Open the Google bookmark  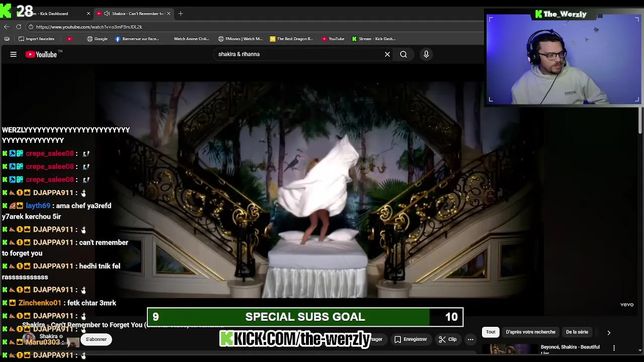click(x=97, y=39)
